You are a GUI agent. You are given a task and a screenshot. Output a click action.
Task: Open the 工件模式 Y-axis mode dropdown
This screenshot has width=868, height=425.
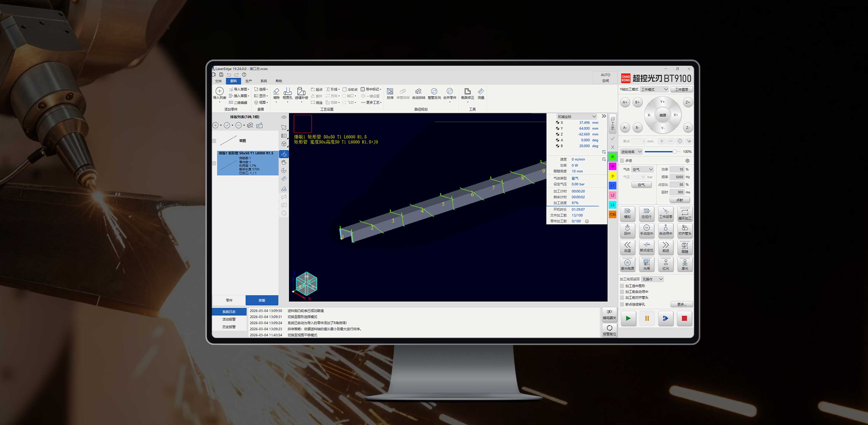click(x=654, y=89)
